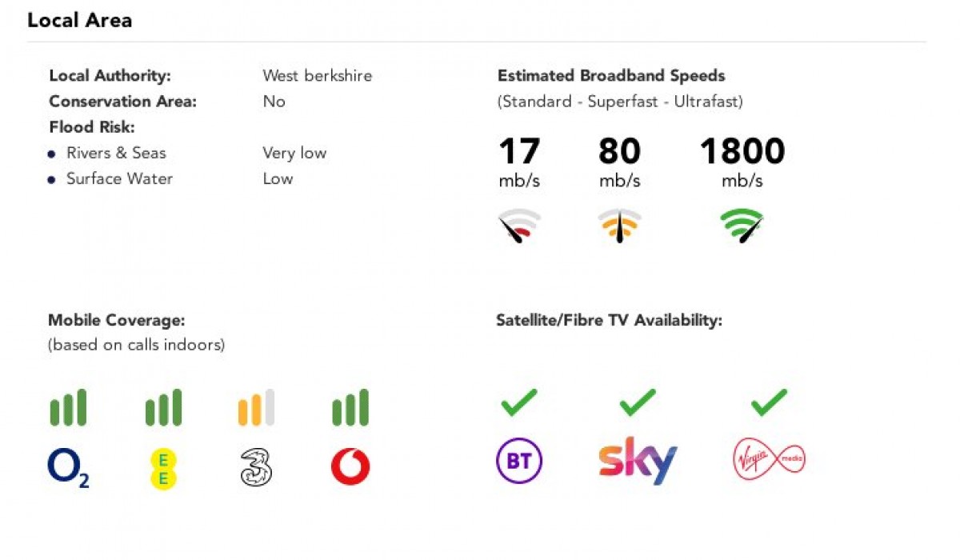
Task: Click the green checkmark above Sky
Action: pyautogui.click(x=638, y=402)
